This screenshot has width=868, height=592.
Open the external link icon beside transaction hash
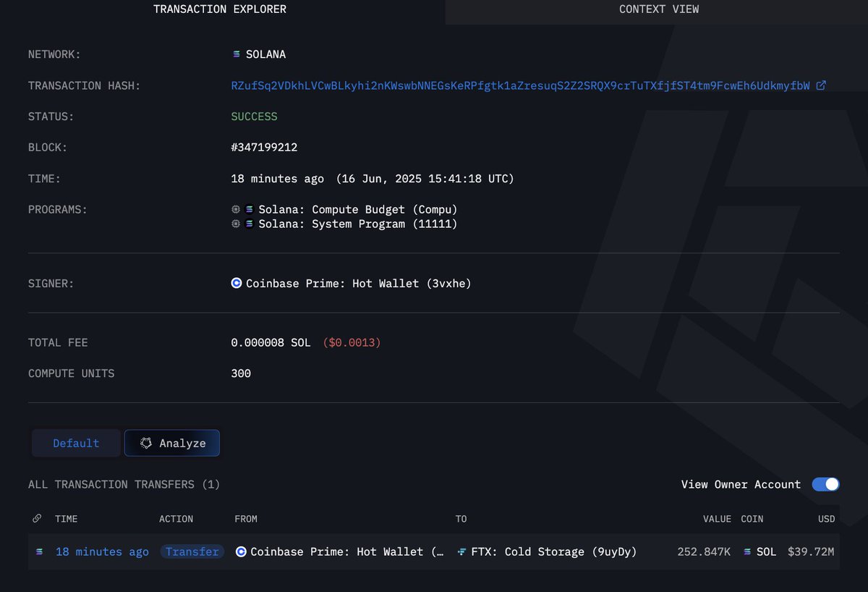(821, 85)
